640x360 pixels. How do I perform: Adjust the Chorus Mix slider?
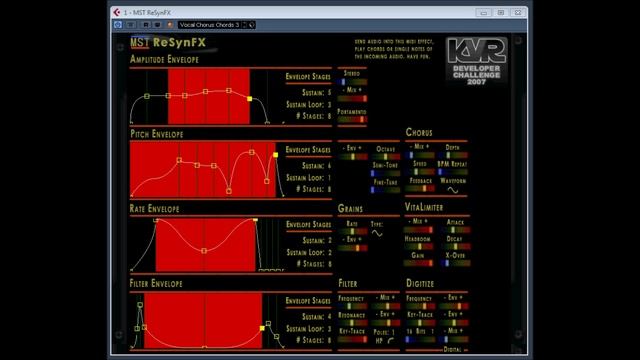tap(420, 155)
